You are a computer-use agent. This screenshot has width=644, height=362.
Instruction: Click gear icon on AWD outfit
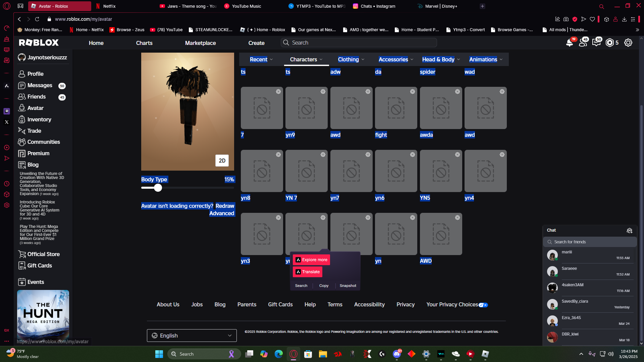(x=457, y=218)
